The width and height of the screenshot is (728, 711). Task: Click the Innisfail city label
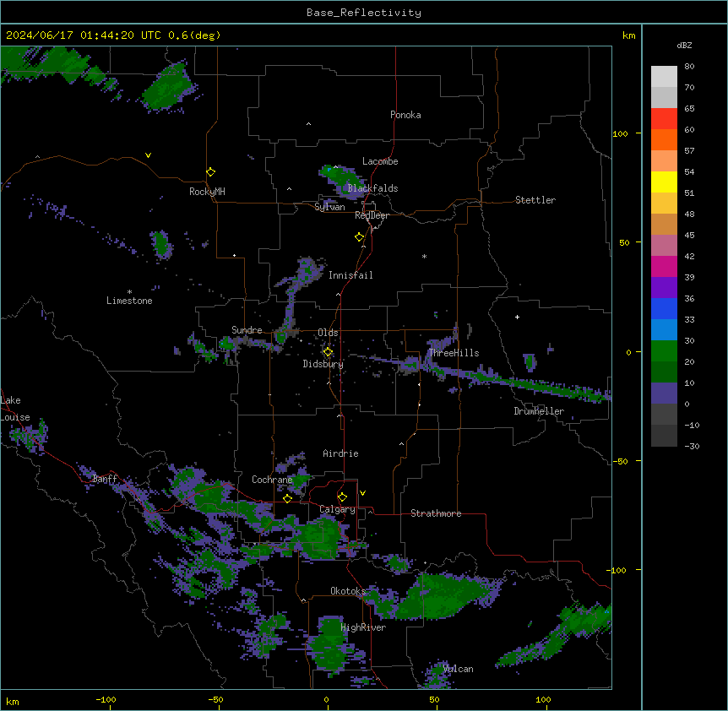coord(350,275)
